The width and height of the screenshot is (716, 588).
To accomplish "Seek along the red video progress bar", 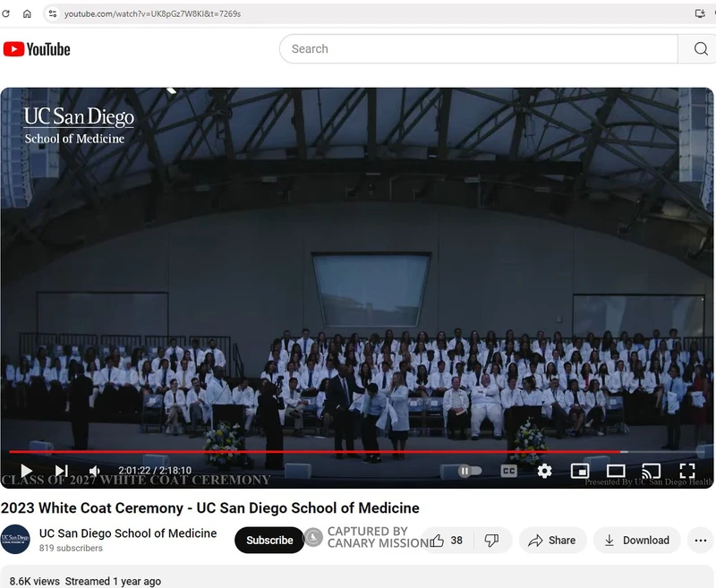I will point(313,452).
